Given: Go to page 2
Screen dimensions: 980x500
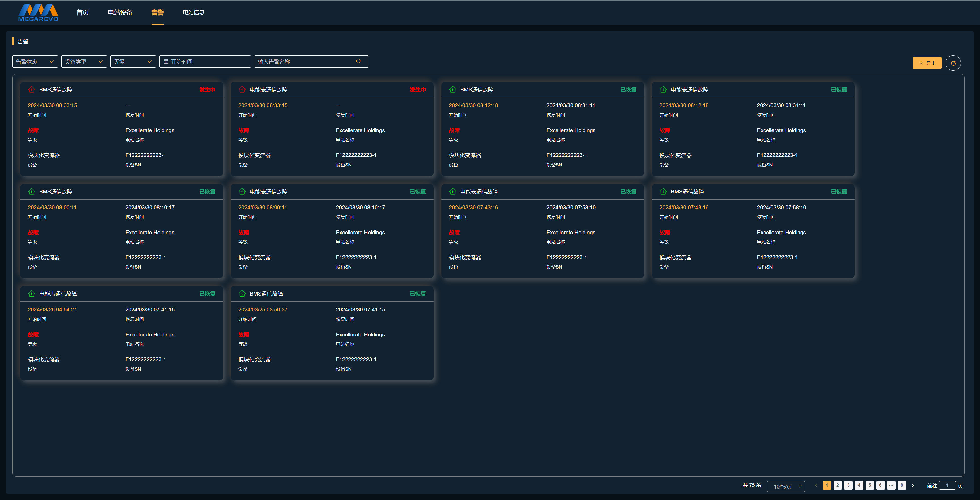Looking at the screenshot, I should pos(837,485).
